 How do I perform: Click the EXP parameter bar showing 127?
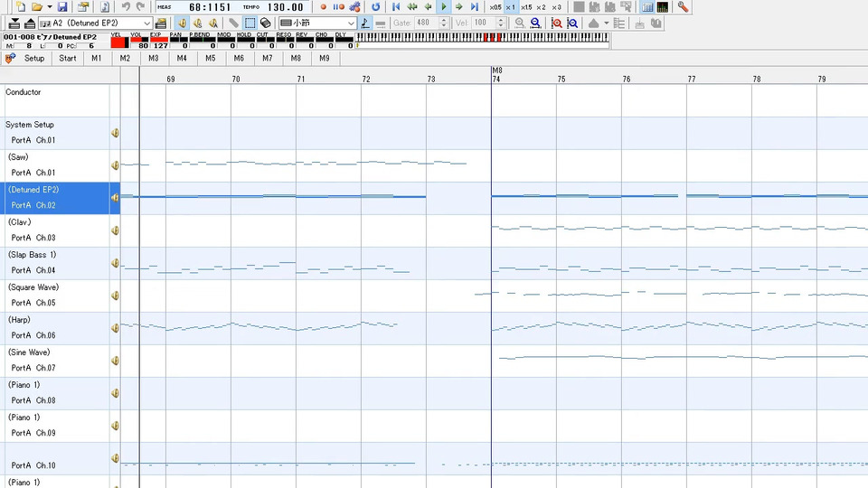click(159, 41)
